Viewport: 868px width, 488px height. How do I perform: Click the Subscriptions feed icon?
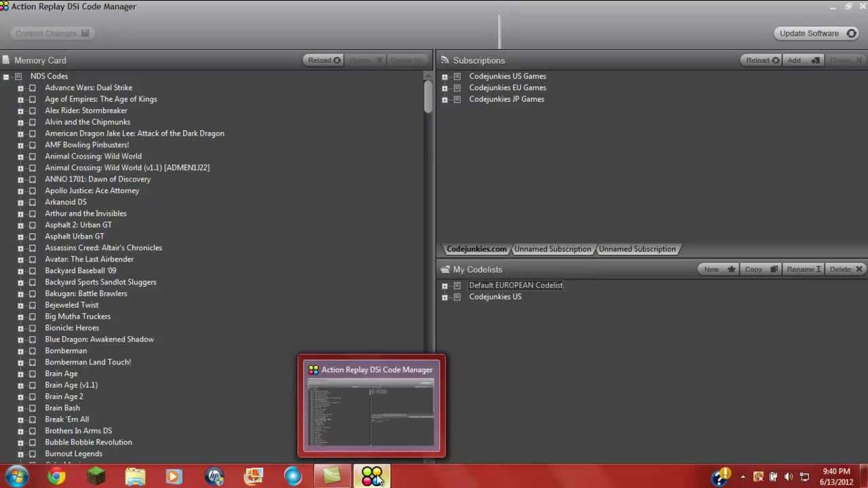click(x=445, y=60)
